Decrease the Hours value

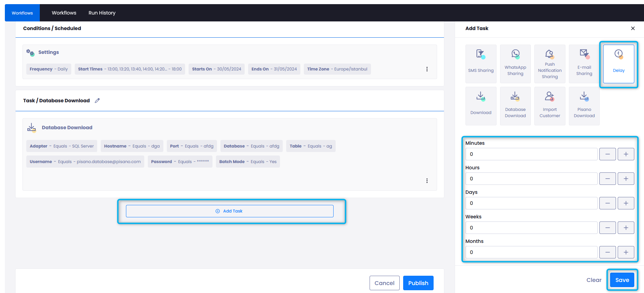[x=607, y=179]
